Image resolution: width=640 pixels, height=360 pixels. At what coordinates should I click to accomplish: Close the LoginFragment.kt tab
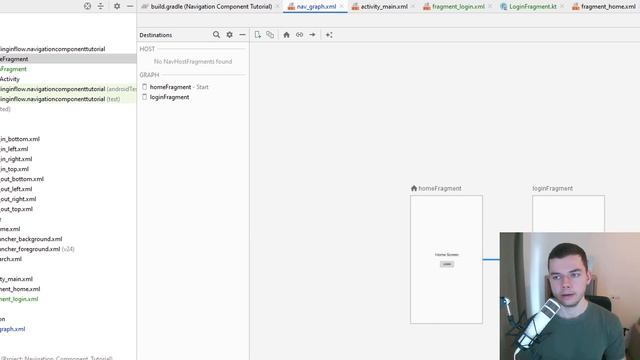[562, 7]
